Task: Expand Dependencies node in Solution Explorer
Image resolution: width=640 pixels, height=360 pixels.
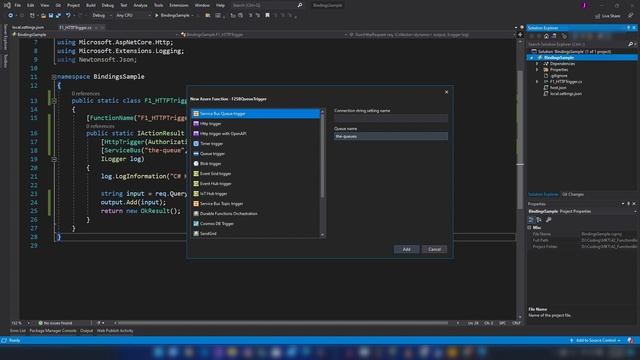Action: coord(537,64)
